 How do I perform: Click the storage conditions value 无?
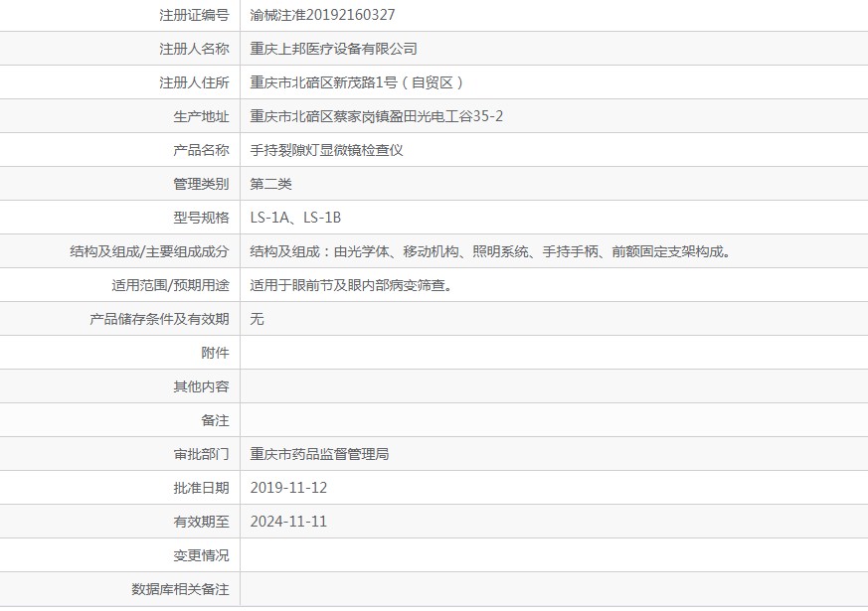(257, 319)
